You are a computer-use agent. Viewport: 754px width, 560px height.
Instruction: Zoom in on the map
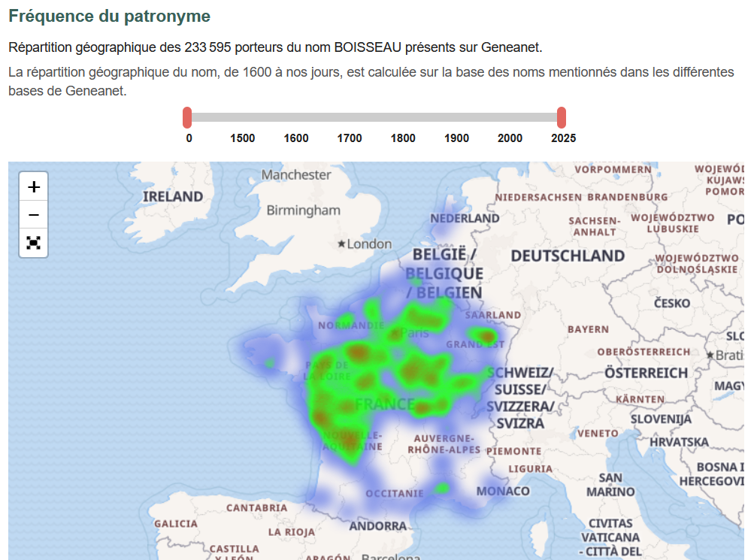[33, 187]
